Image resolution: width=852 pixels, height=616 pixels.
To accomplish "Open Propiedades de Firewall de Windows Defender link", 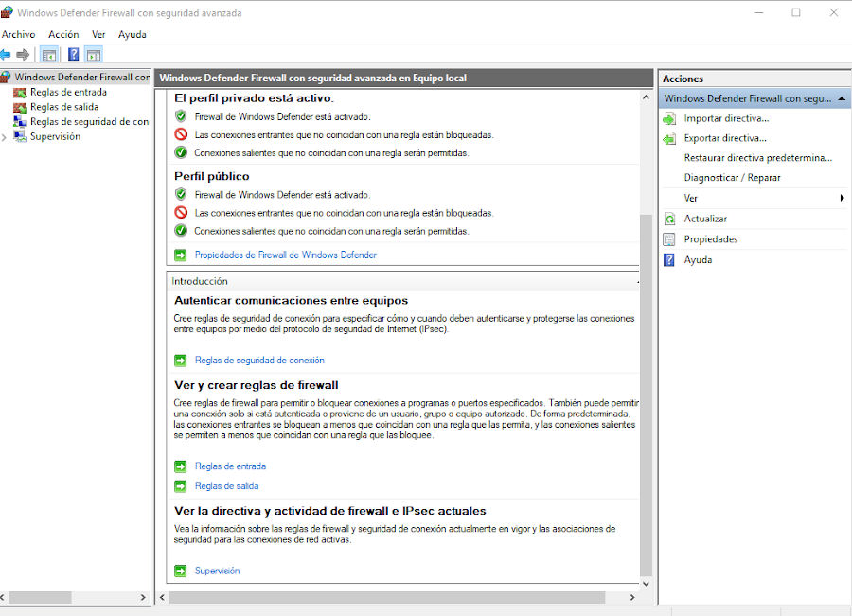I will coord(285,255).
